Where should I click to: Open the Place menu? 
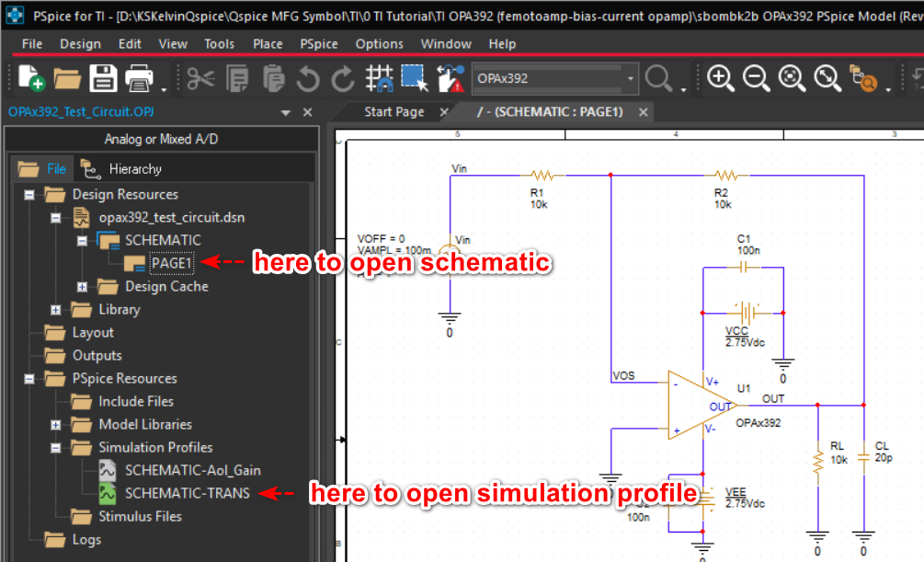tap(268, 43)
